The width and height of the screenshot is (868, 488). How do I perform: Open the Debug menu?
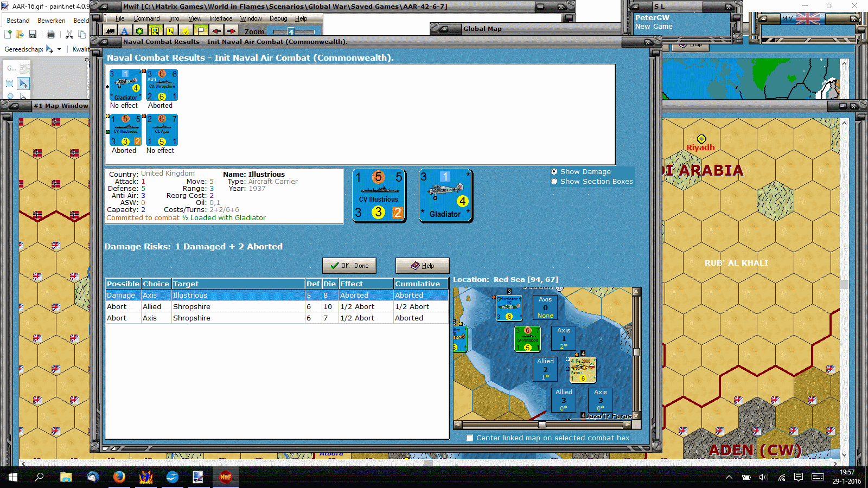(x=278, y=18)
